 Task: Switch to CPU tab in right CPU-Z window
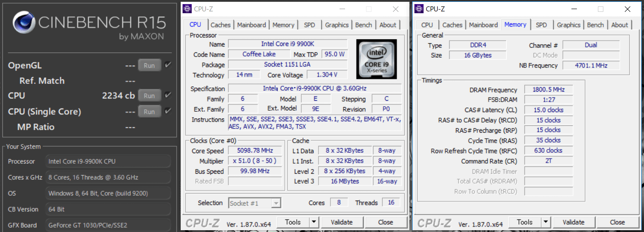pyautogui.click(x=427, y=25)
